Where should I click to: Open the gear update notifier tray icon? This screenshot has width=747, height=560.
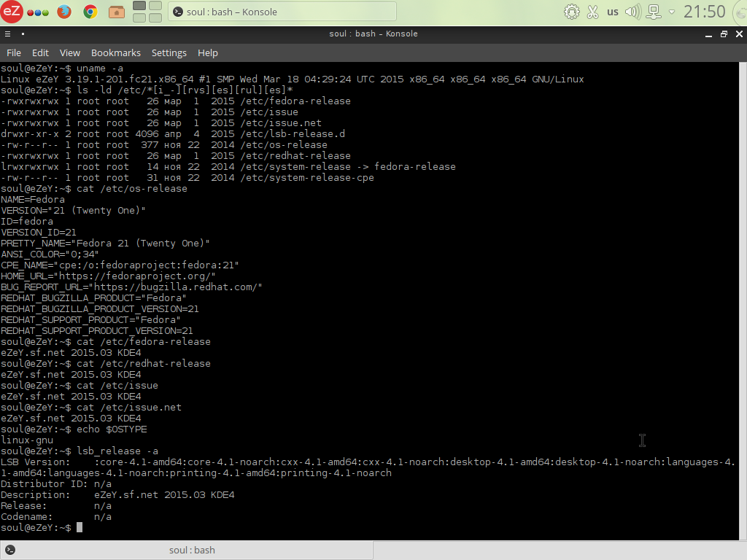(x=572, y=12)
